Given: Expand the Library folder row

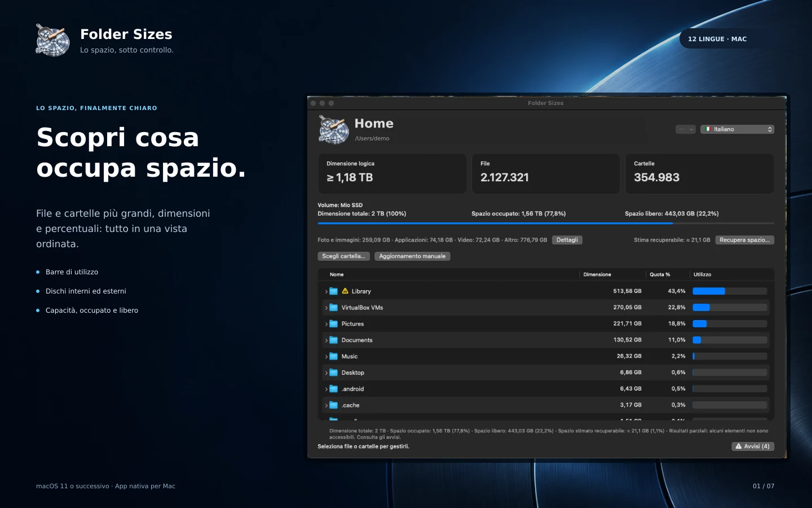Looking at the screenshot, I should click(x=326, y=292).
